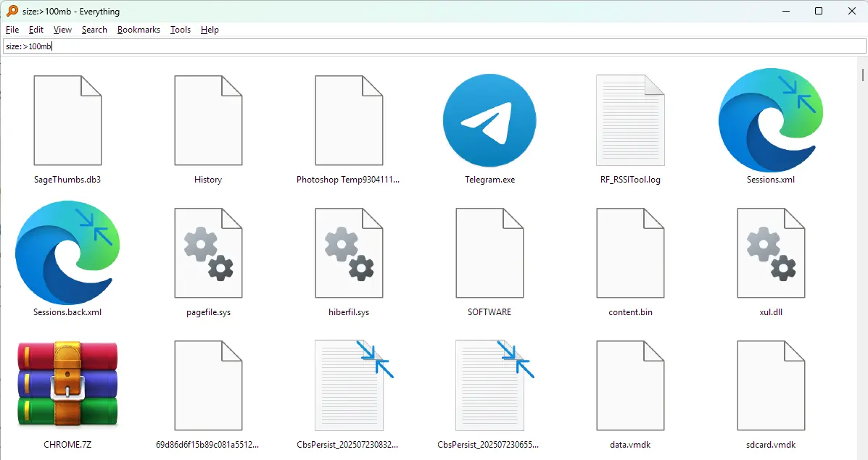Click the CHROME.7Z file name label
The image size is (868, 460).
pos(67,445)
